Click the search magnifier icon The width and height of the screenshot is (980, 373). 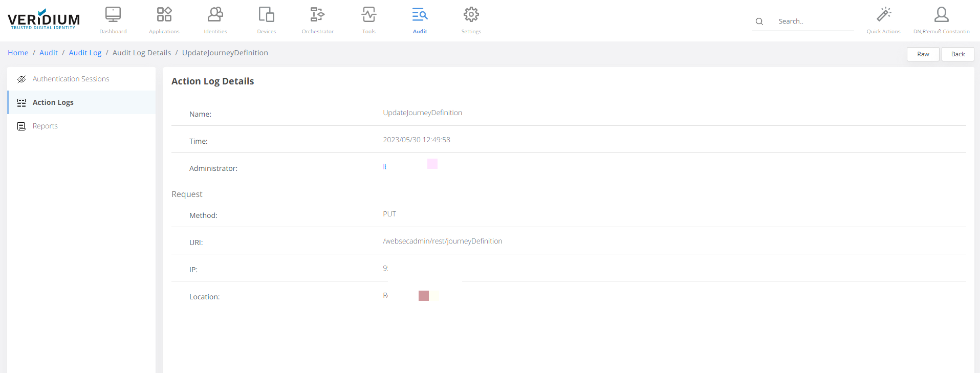[x=759, y=21]
